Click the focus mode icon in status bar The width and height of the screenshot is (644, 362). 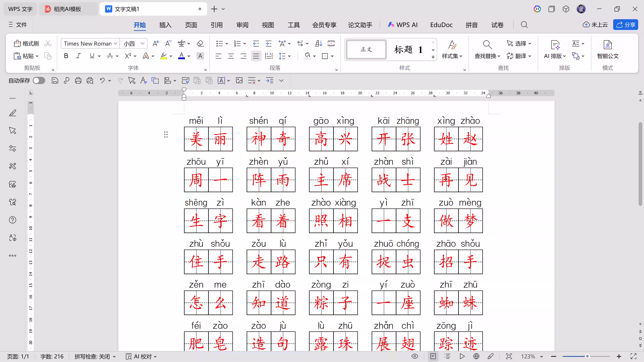509,356
